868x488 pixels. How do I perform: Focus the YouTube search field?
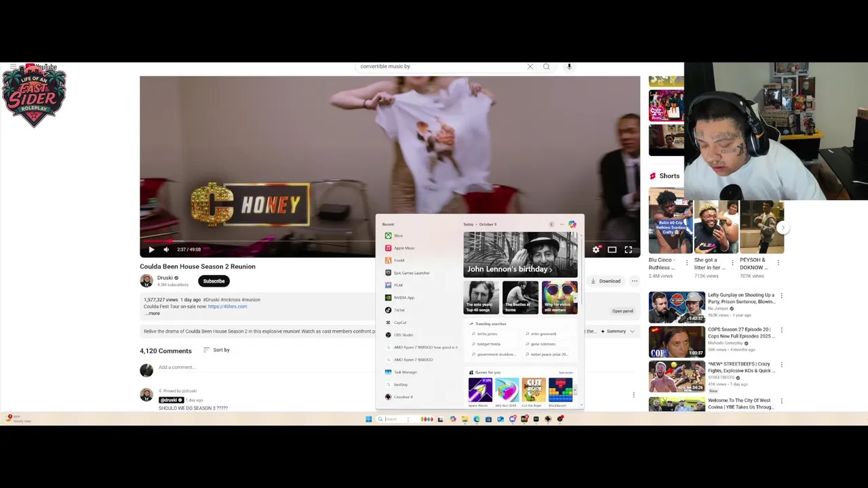point(441,66)
